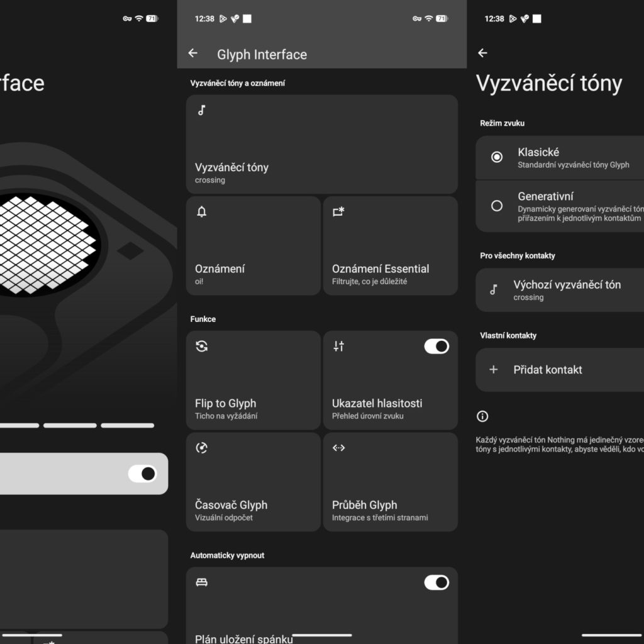Disable the Plán uložení spánku switch

(436, 583)
